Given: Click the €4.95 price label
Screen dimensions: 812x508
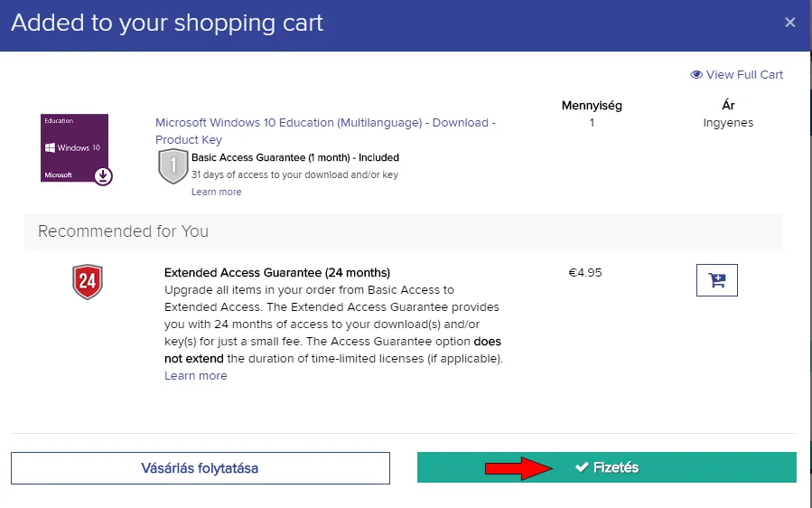Looking at the screenshot, I should 584,273.
